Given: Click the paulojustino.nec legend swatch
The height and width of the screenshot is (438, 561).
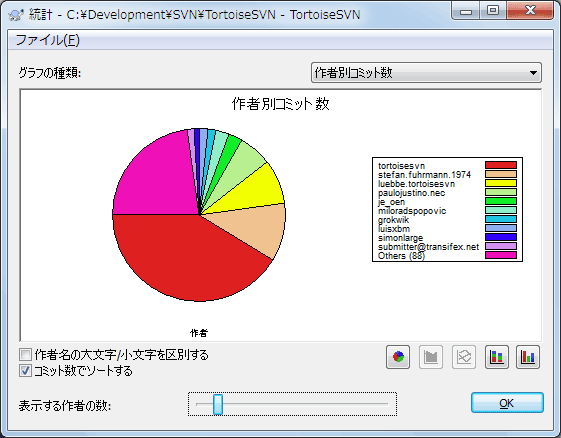Looking at the screenshot, I should point(501,192).
